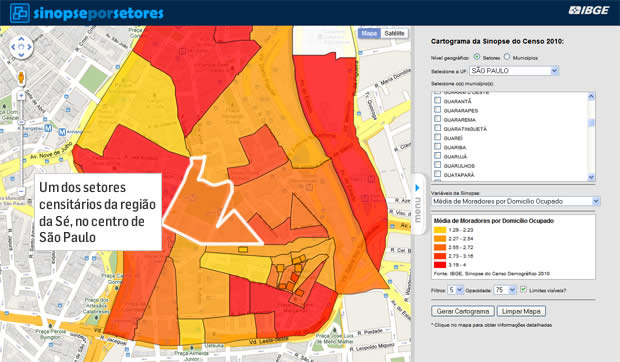Select the Setores radio button

[477, 57]
